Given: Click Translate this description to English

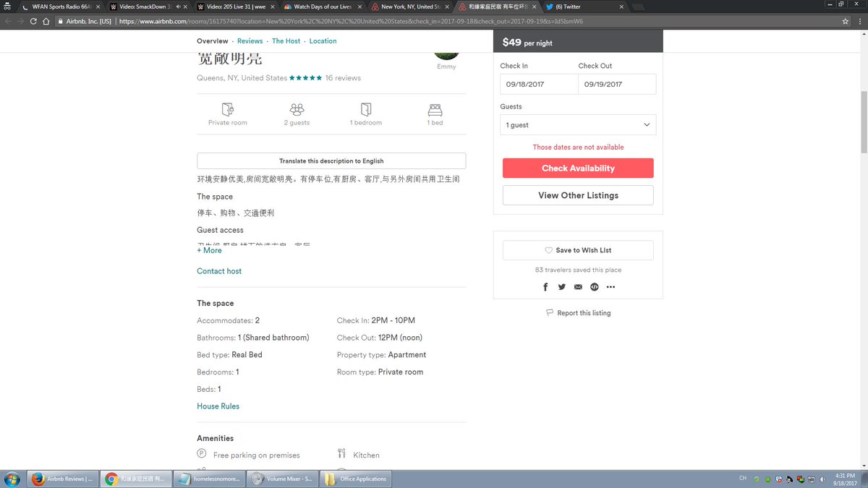Looking at the screenshot, I should coord(331,161).
